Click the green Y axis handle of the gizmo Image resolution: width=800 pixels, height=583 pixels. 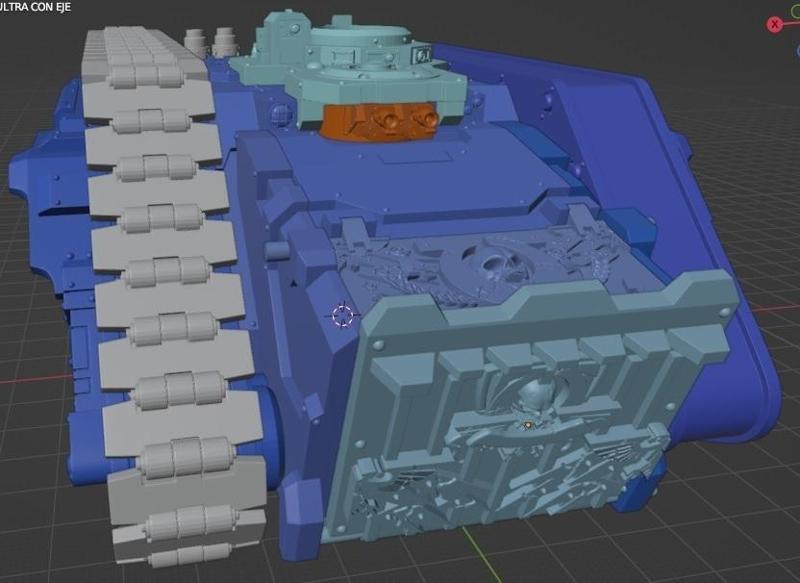click(796, 12)
